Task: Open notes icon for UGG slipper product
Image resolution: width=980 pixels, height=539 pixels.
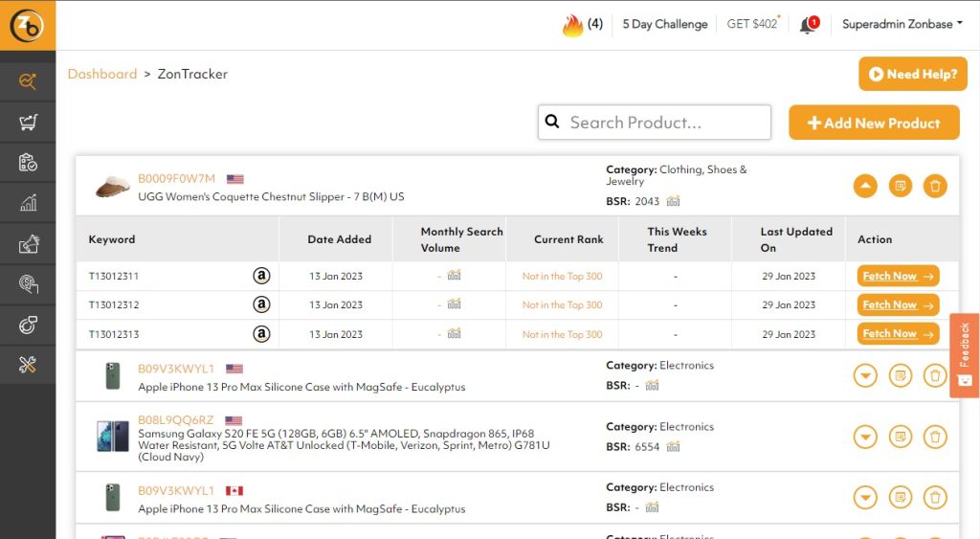Action: (900, 186)
